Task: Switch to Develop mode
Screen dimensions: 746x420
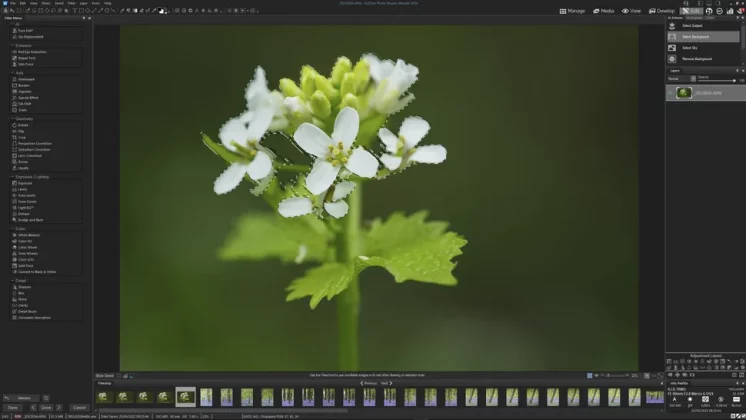Action: tap(661, 11)
